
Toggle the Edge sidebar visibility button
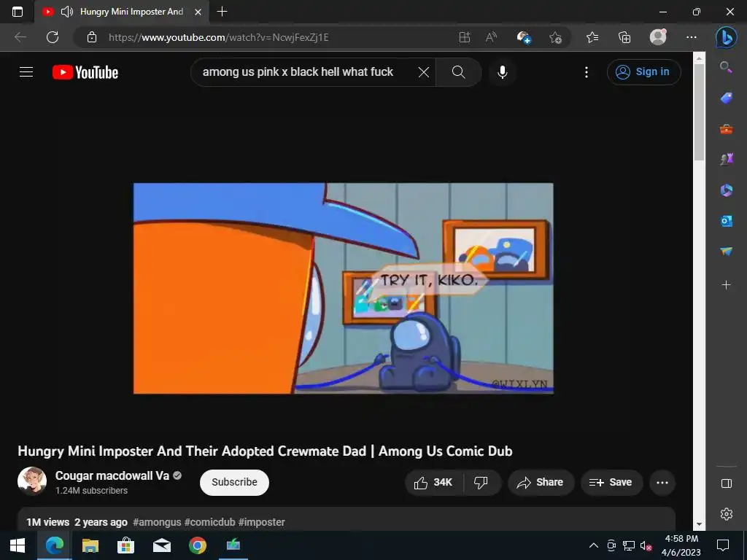pyautogui.click(x=726, y=484)
